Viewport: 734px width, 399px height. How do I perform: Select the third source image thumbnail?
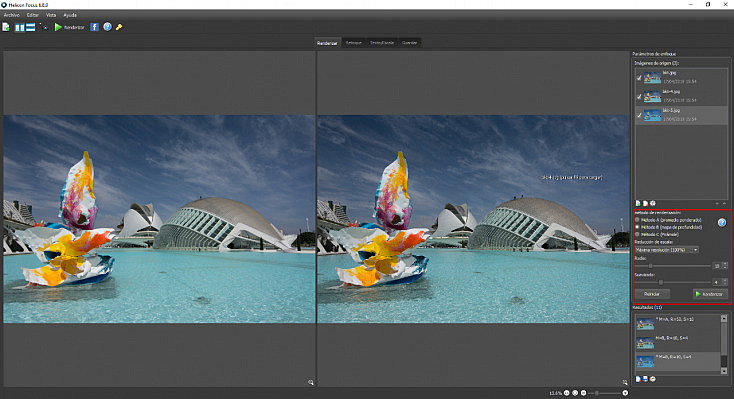(x=652, y=115)
